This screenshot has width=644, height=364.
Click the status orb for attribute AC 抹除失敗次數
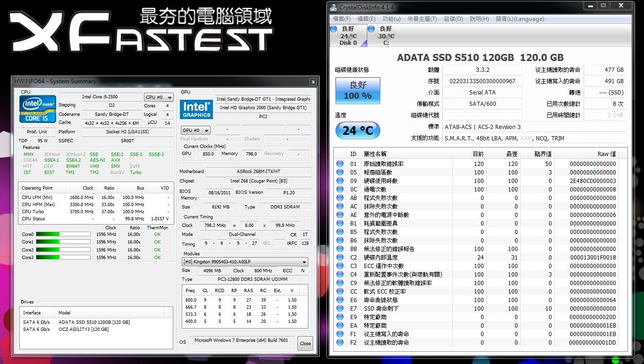pyautogui.click(x=340, y=207)
